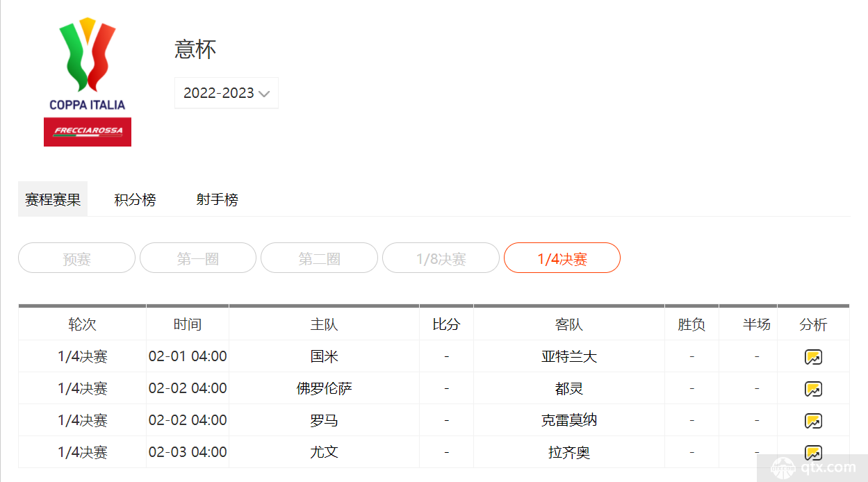Screen dimensions: 868x482
Task: Click 1/4决赛 round cell in 国米 row
Action: pyautogui.click(x=83, y=357)
